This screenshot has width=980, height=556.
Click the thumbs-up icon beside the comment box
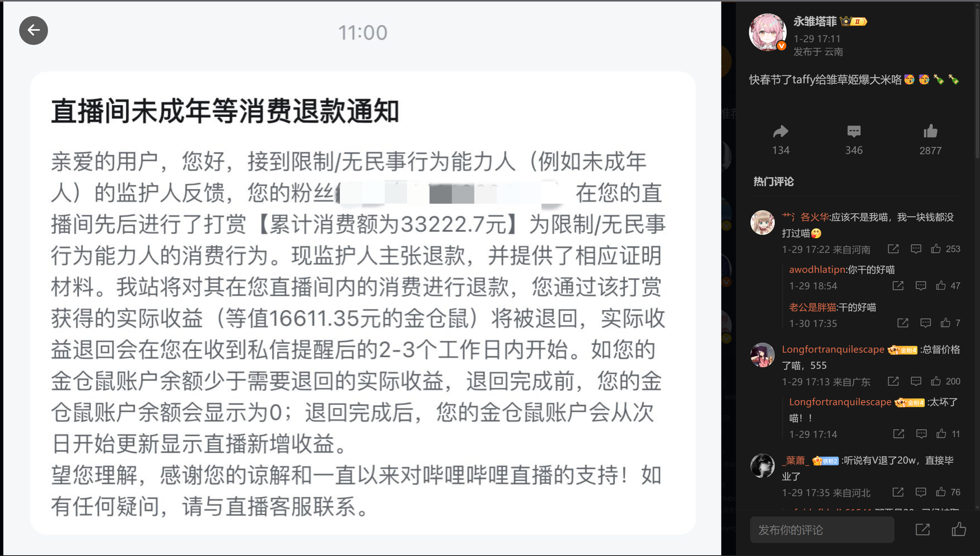point(959,529)
